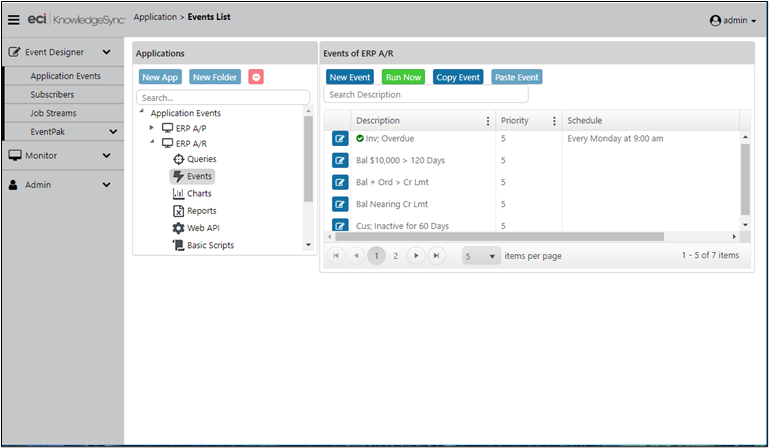Edit the Bal Nearing Cr Lmt event

(340, 204)
